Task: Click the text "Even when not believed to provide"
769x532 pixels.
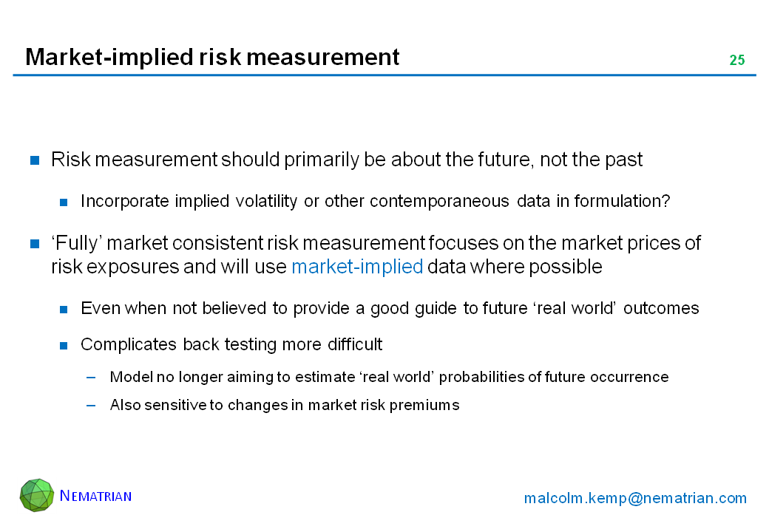Action: (x=390, y=308)
